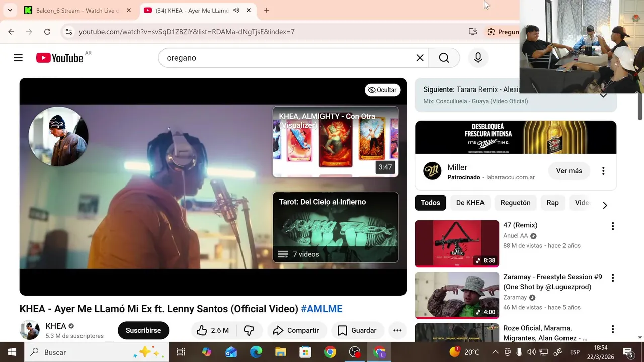Screen dimensions: 644x362
Task: Open the Miller ad options menu
Action: 603,171
